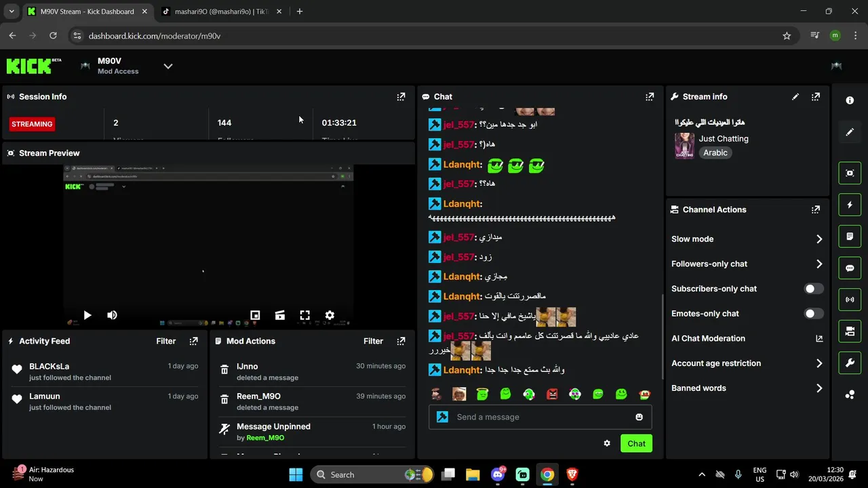Expand Slow mode settings
The height and width of the screenshot is (488, 868).
(x=747, y=239)
